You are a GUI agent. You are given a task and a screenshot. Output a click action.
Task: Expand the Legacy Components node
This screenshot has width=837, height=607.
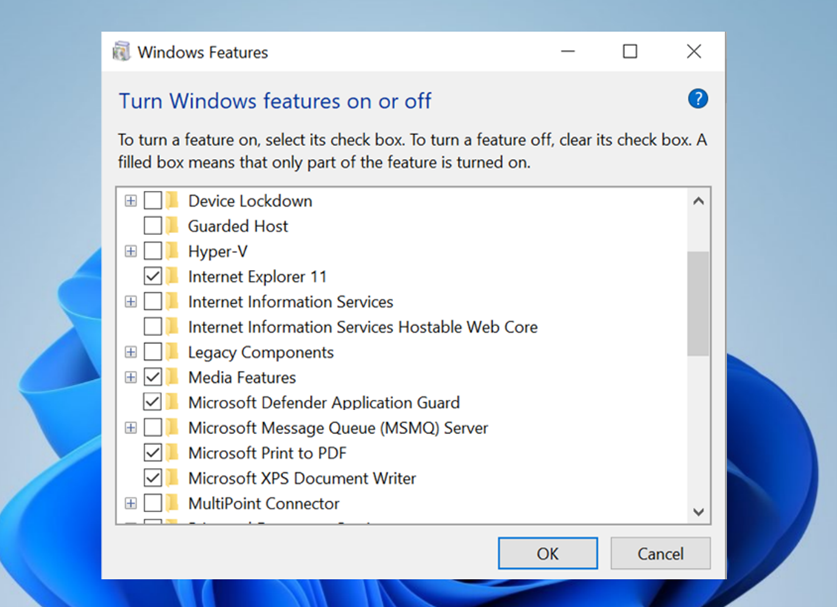tap(131, 352)
